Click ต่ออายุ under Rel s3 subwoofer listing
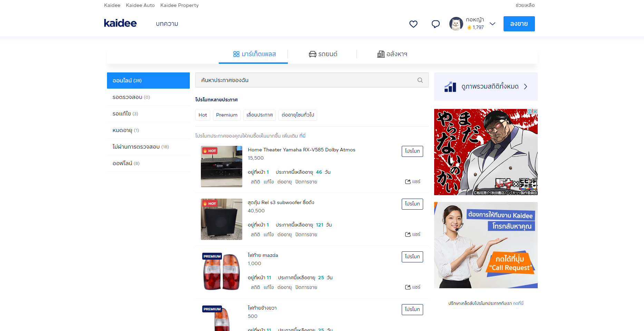The image size is (644, 331). pos(285,234)
